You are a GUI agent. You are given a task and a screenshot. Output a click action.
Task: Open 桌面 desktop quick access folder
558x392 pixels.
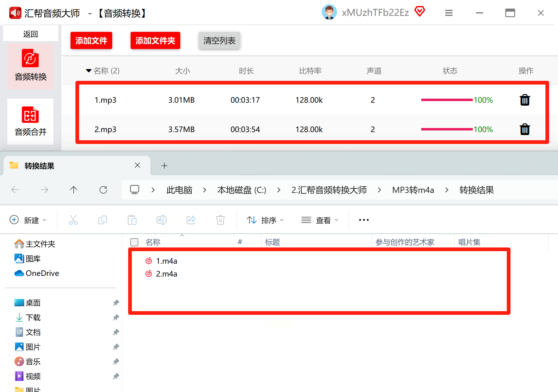click(x=28, y=303)
